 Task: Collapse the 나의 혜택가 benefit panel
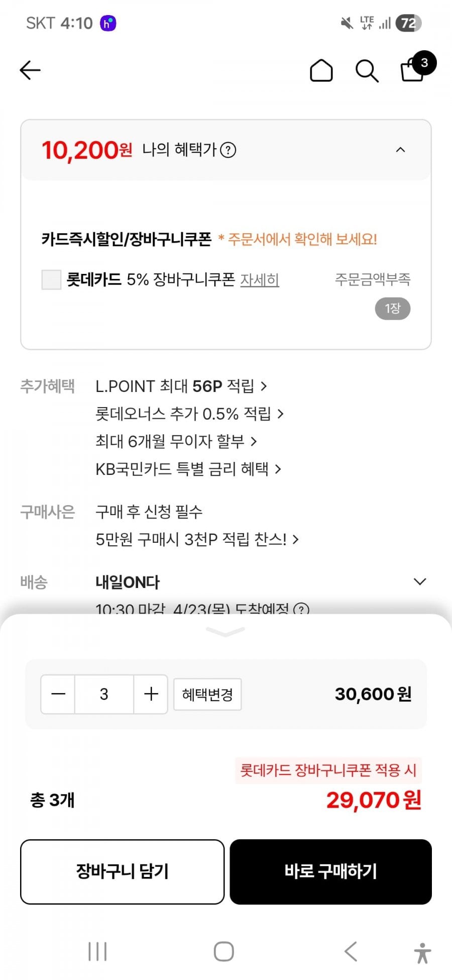pos(400,150)
